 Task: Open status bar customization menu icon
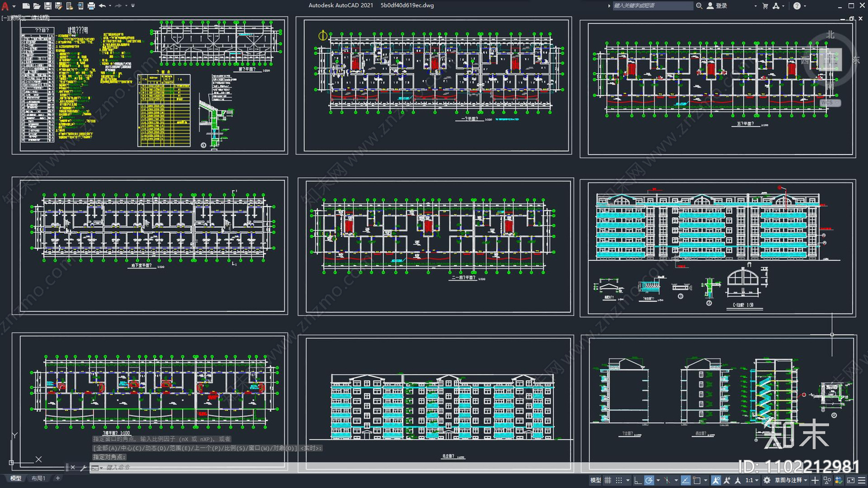[x=861, y=480]
